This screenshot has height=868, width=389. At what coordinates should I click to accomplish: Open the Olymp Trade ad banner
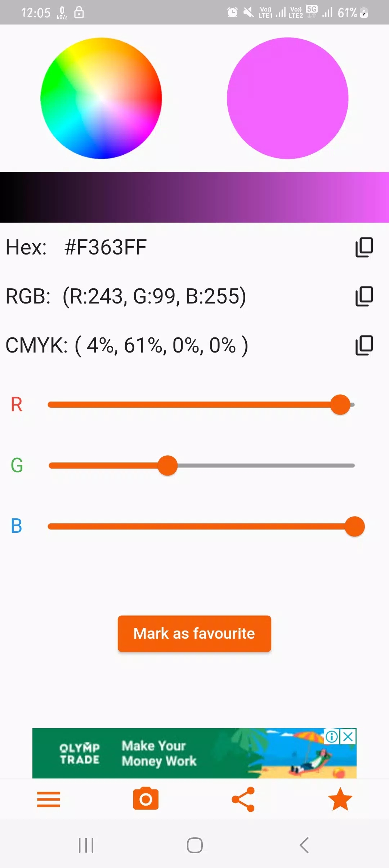(x=194, y=753)
